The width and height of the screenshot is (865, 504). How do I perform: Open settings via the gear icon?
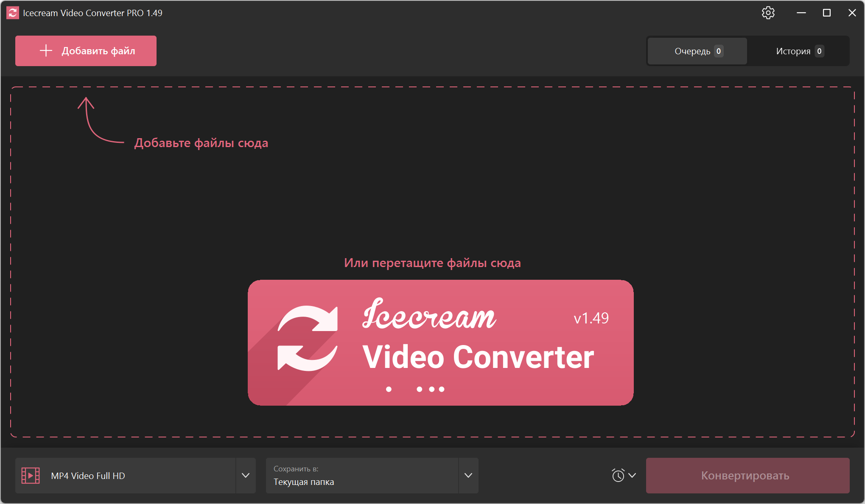tap(768, 13)
